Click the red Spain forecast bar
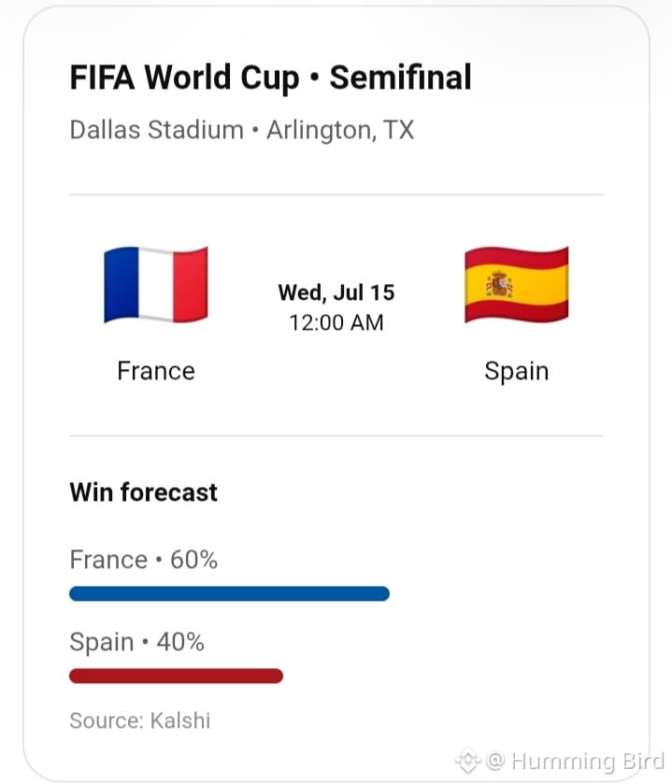 pyautogui.click(x=176, y=676)
